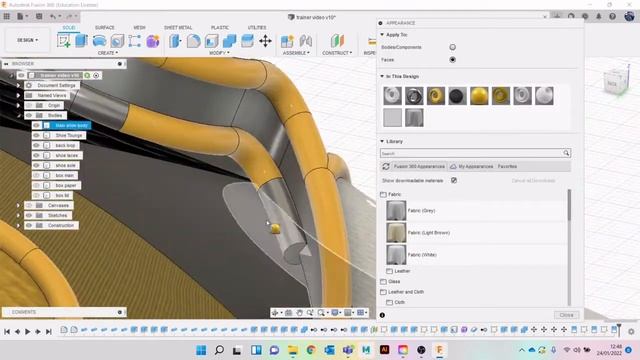Screen dimensions: 640x360
Task: Switch to the SURFACE tab
Action: coord(104,27)
